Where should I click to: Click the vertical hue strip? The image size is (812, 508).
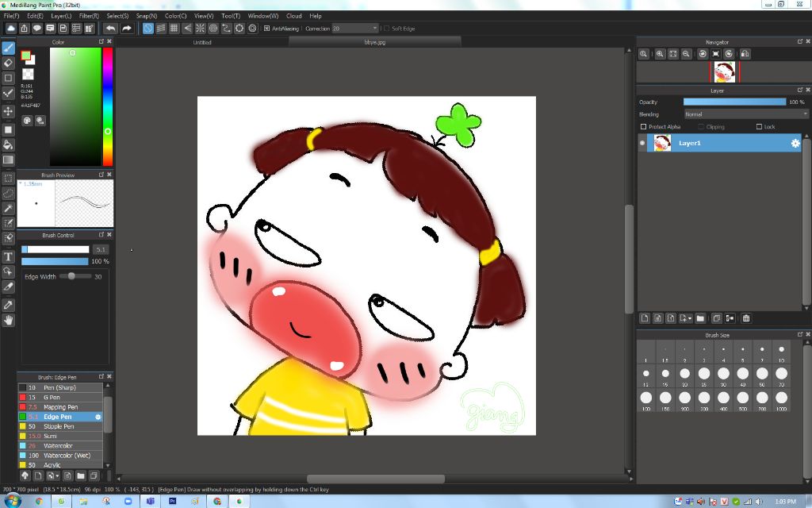[x=107, y=107]
